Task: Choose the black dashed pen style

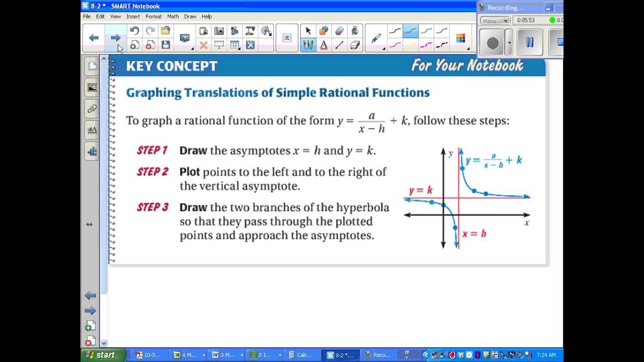Action: 442,45
